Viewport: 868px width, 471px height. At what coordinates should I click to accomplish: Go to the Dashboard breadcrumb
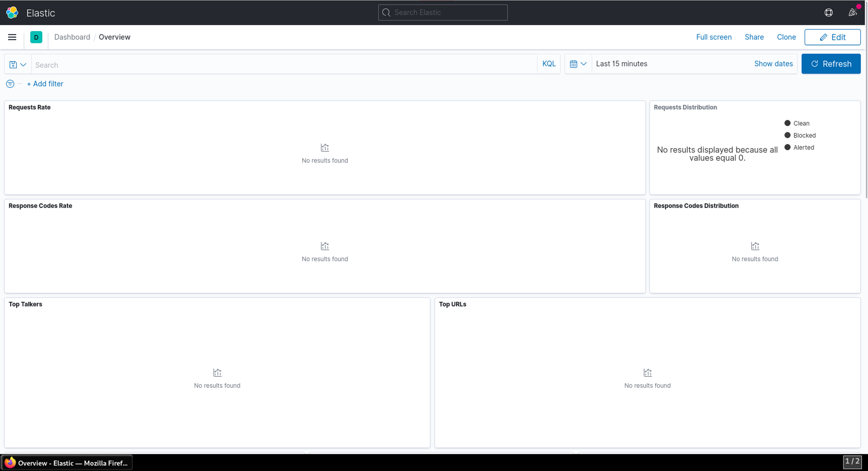coord(72,37)
